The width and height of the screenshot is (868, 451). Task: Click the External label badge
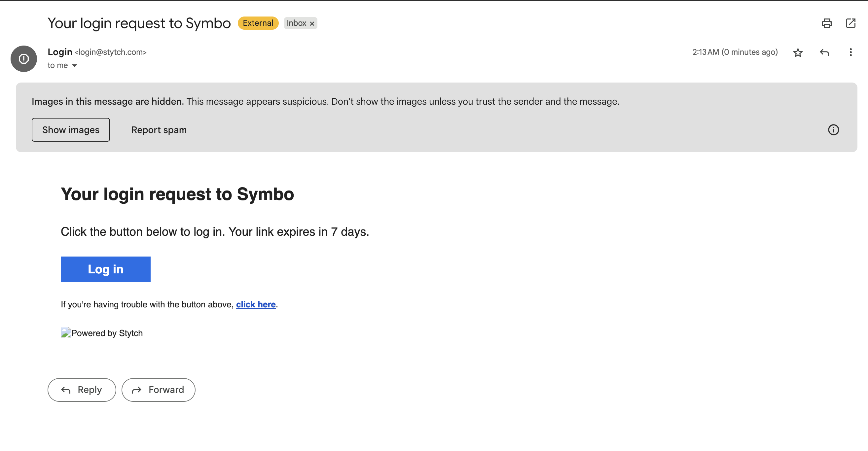tap(258, 23)
